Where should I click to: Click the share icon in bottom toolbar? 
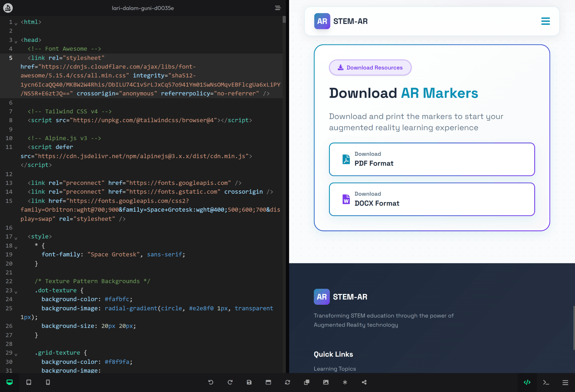[364, 382]
